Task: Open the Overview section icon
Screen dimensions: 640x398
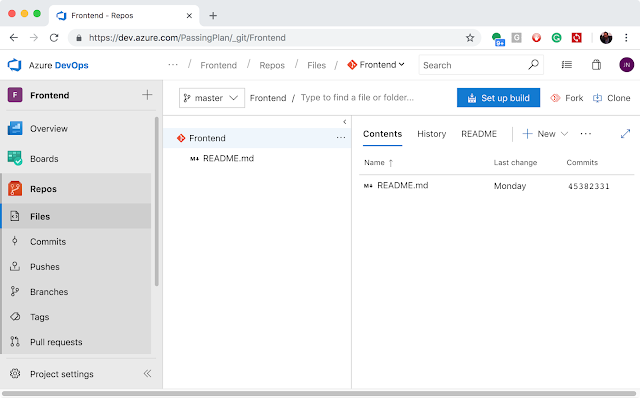Action: tap(15, 129)
